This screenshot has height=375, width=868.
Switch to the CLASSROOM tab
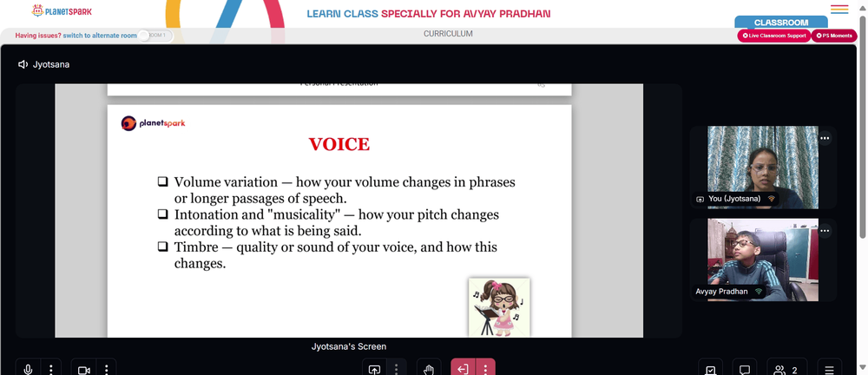781,23
